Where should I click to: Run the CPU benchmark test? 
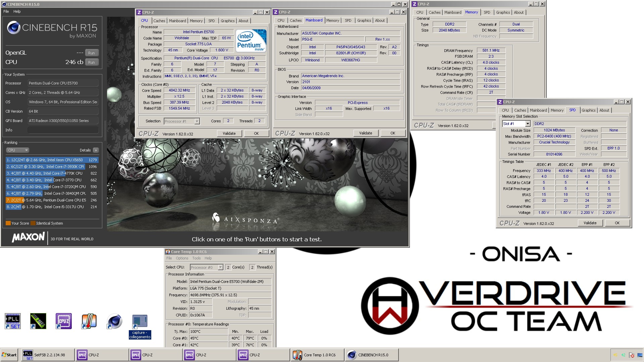pyautogui.click(x=92, y=62)
